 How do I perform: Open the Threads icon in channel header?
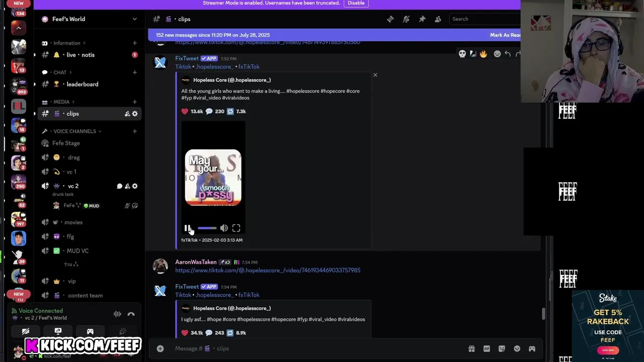tap(390, 19)
